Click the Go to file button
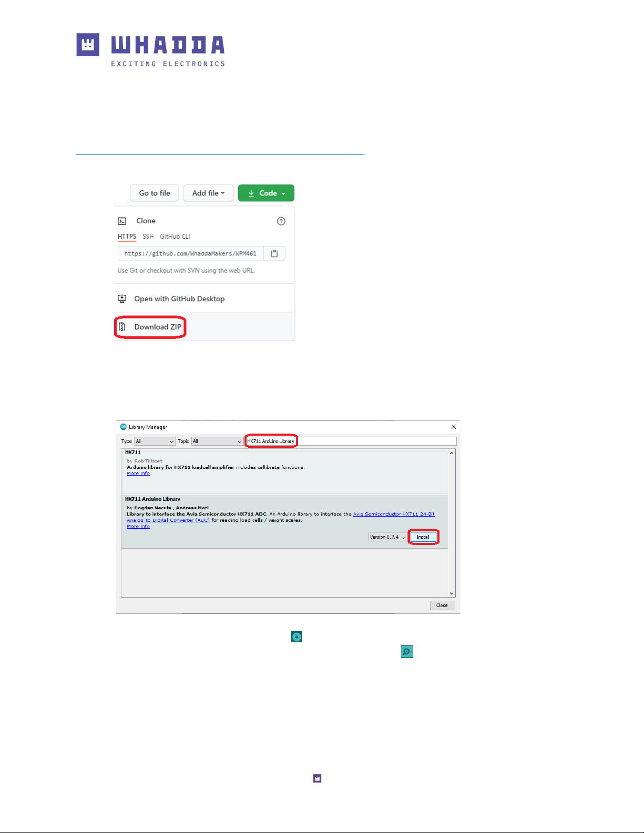Viewport: 644px width, 833px height. point(155,193)
